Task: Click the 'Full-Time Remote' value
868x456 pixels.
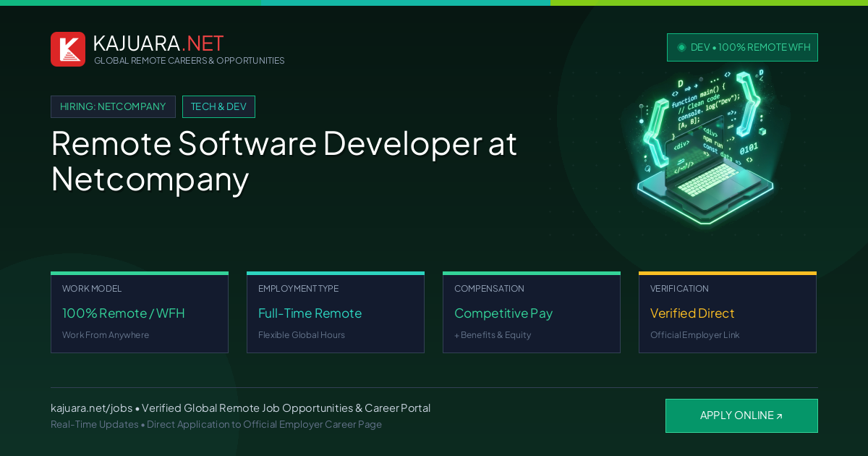Action: tap(310, 313)
